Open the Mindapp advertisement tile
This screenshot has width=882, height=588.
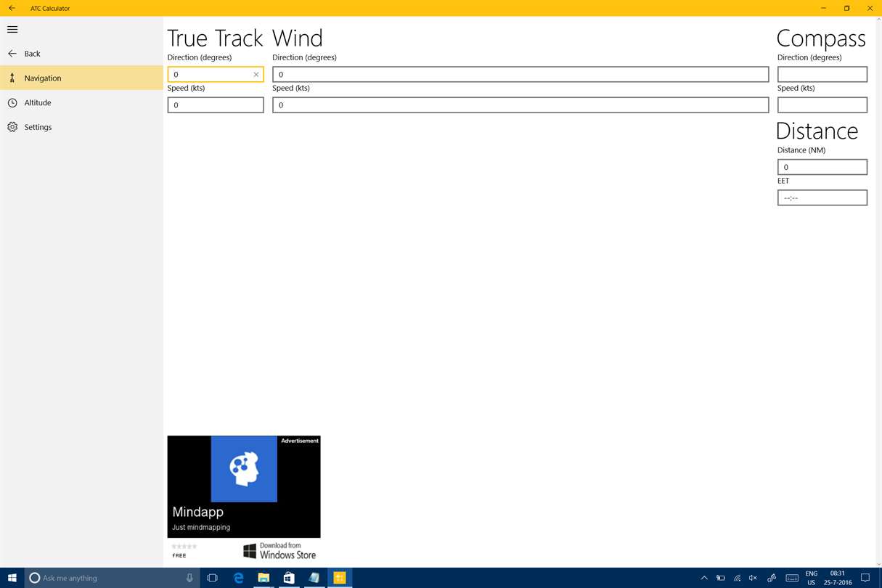[x=244, y=486]
